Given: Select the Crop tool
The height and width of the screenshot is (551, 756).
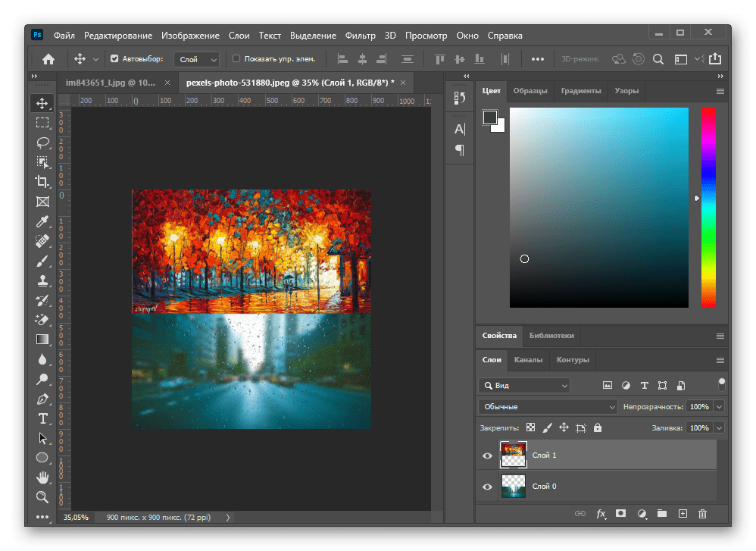Looking at the screenshot, I should click(42, 182).
